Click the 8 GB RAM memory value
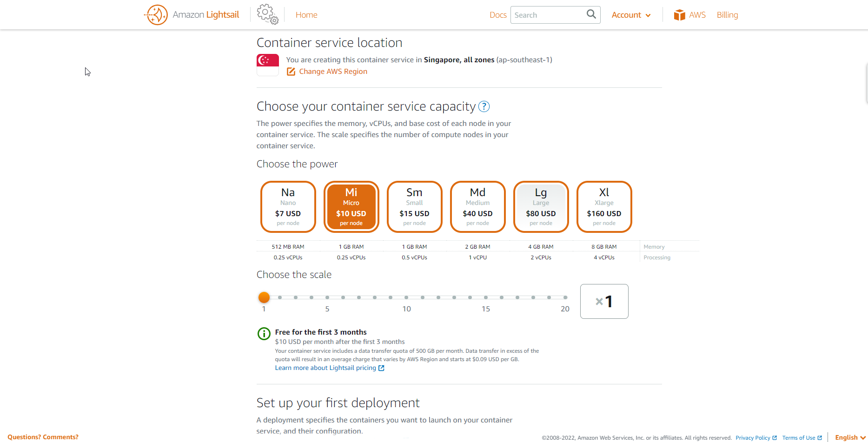 (x=604, y=247)
